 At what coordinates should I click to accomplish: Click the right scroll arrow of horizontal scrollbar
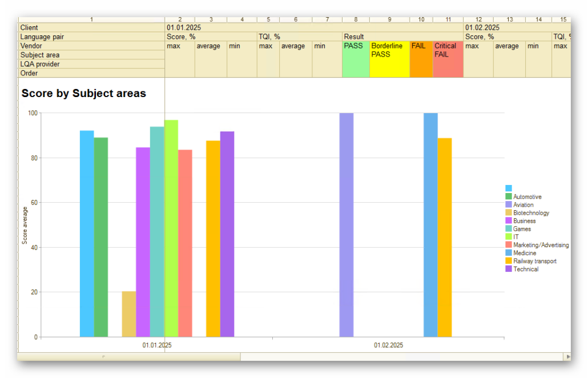pyautogui.click(x=568, y=357)
